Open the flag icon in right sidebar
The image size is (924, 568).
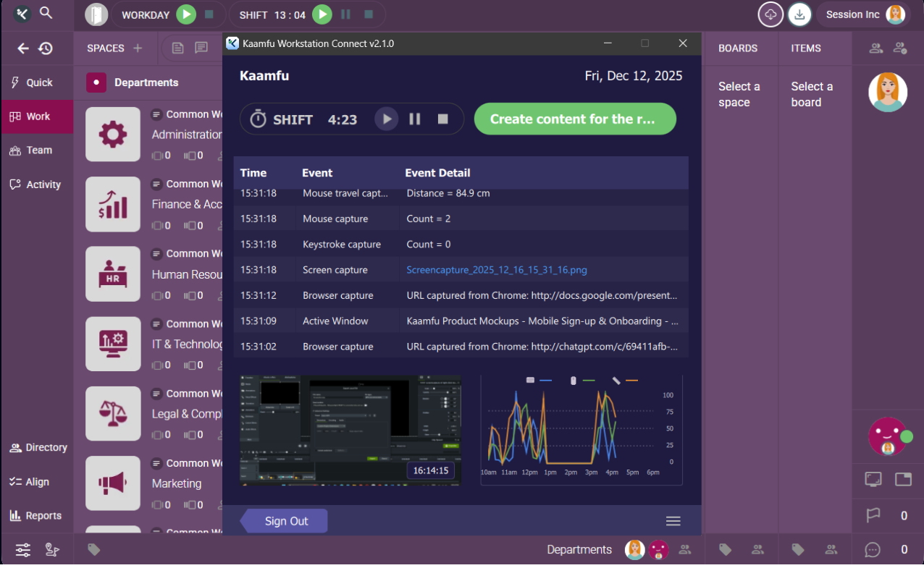click(x=873, y=515)
